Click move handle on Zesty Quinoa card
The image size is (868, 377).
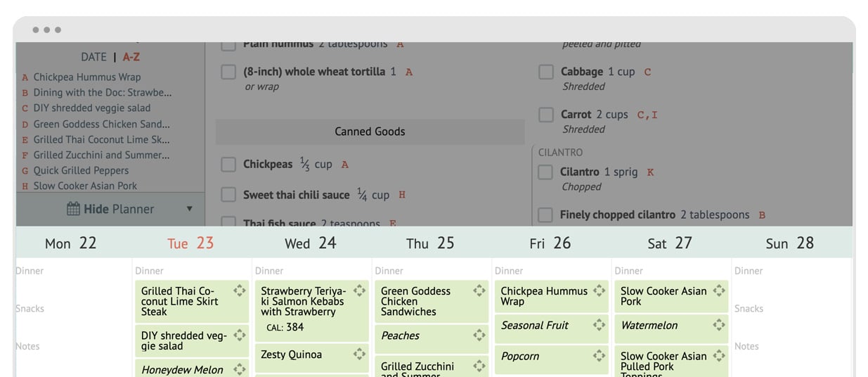(359, 354)
